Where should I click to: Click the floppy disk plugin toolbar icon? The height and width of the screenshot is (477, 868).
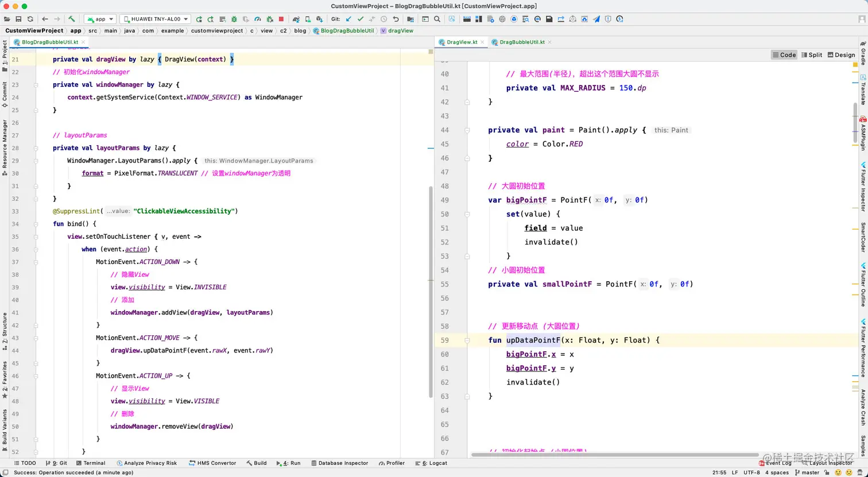549,19
